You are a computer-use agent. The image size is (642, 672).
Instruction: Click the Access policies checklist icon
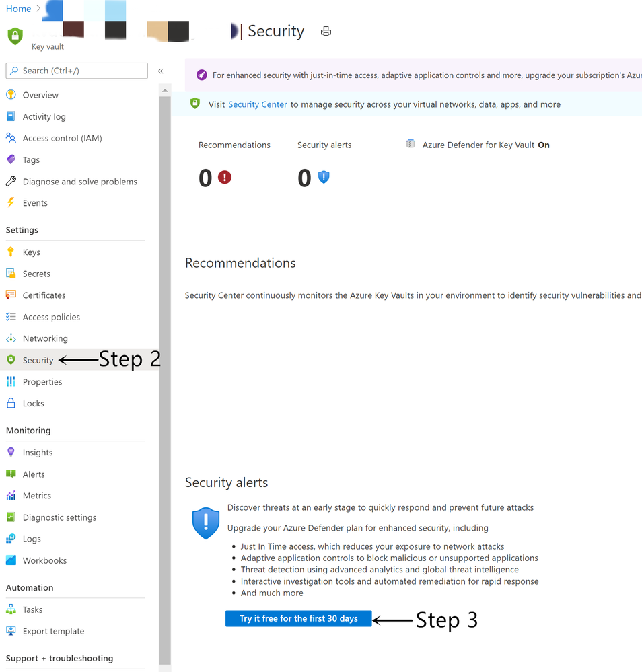(11, 317)
